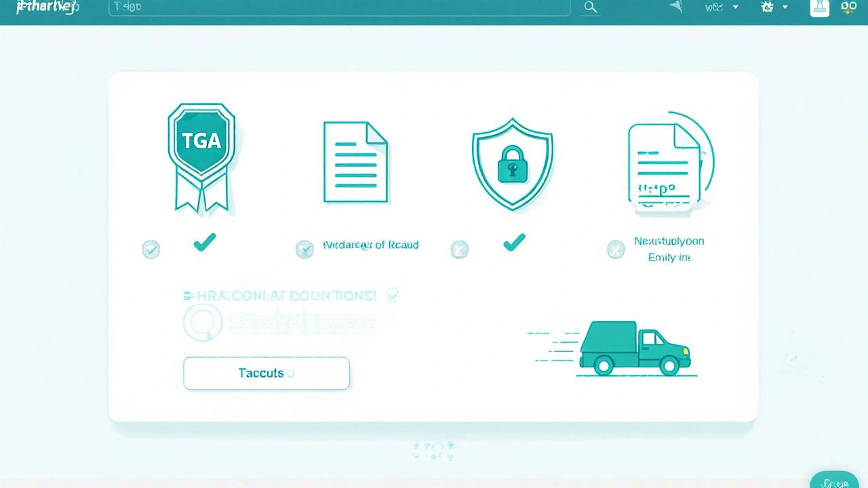Click the site logo in top-left
The image size is (868, 488).
coord(47,7)
